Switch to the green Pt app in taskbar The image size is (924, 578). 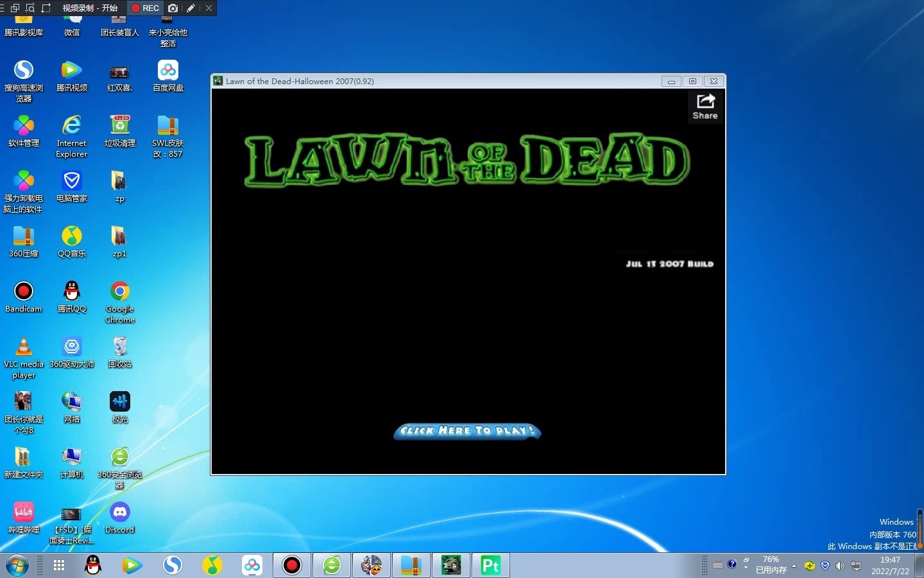click(491, 566)
